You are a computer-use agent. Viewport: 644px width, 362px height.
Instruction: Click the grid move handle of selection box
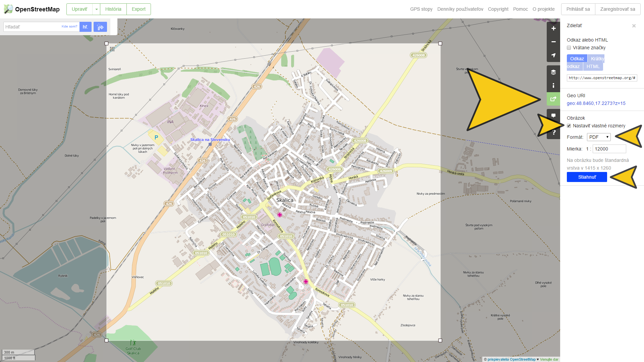pyautogui.click(x=112, y=49)
